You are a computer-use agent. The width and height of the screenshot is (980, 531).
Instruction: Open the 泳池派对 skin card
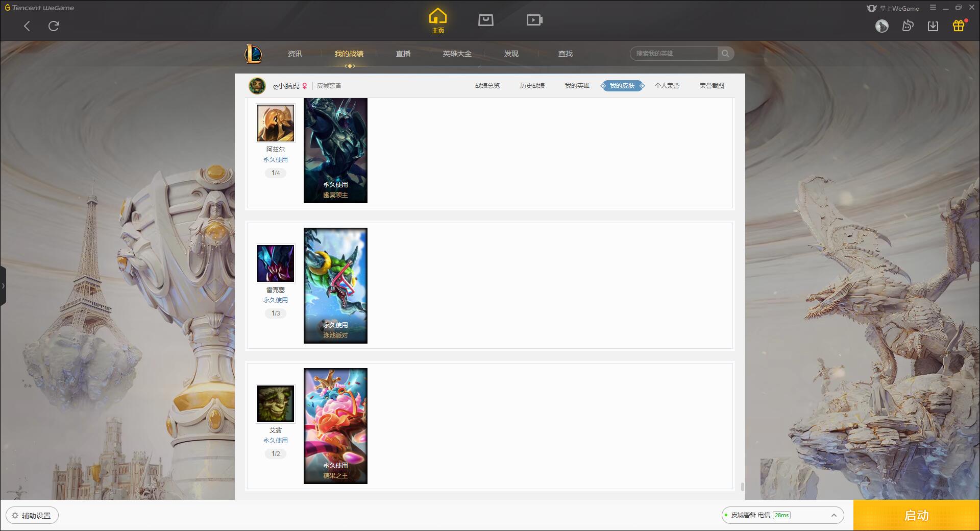tap(335, 285)
